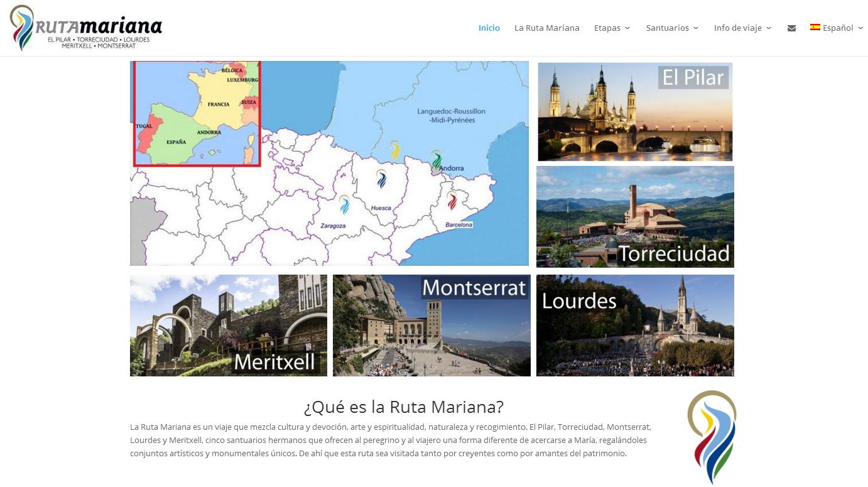Go to the Inicio page
Image resolution: width=868 pixels, height=487 pixels.
tap(489, 28)
